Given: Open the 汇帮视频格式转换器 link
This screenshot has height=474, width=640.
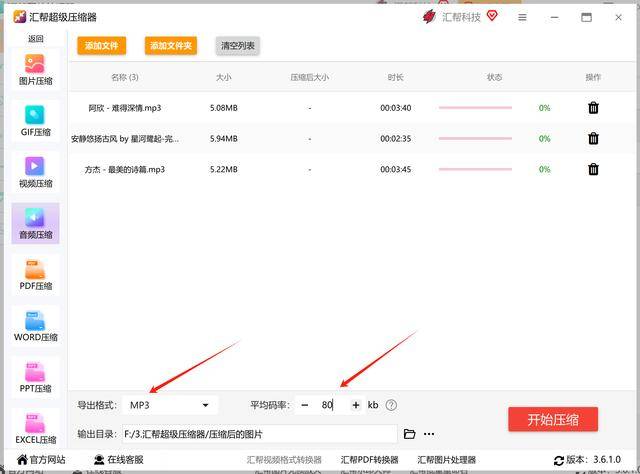Looking at the screenshot, I should click(x=284, y=460).
